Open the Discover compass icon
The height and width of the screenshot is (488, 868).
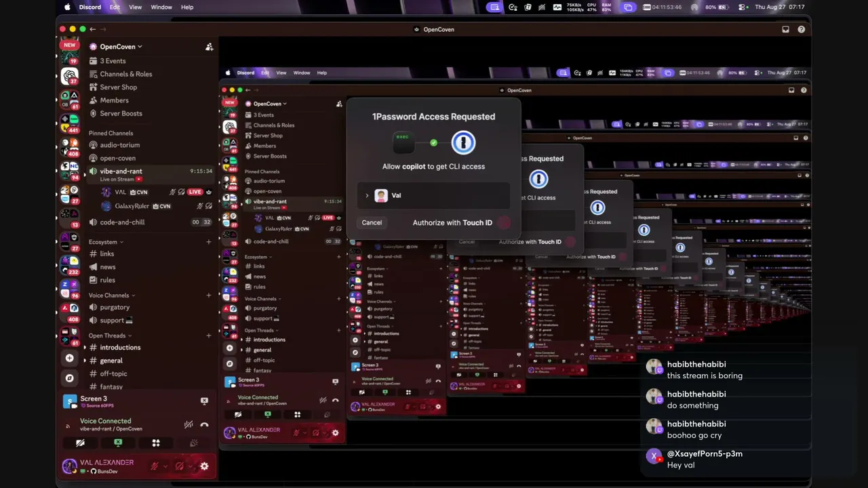tap(69, 378)
